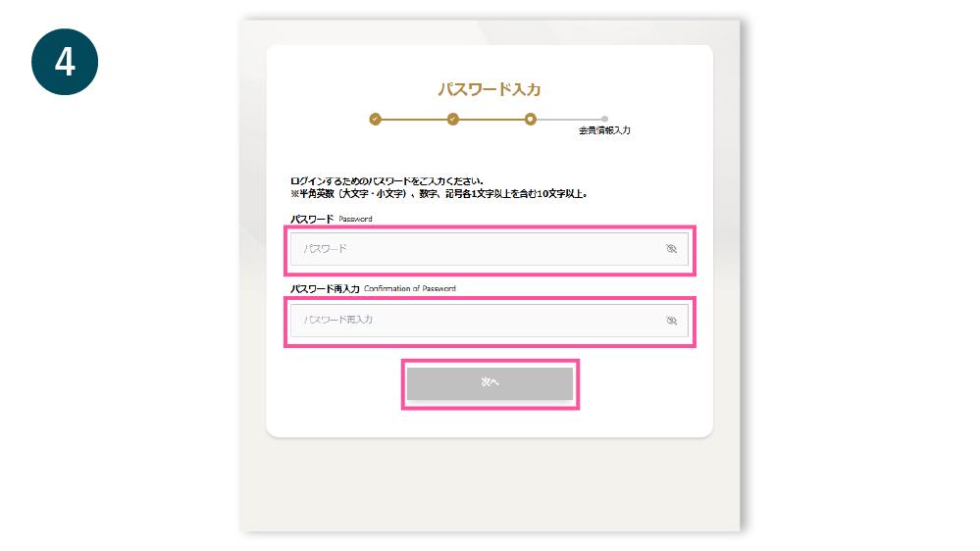Click the ログインするためのパスワード instruction line
The width and height of the screenshot is (980, 551).
pyautogui.click(x=387, y=181)
